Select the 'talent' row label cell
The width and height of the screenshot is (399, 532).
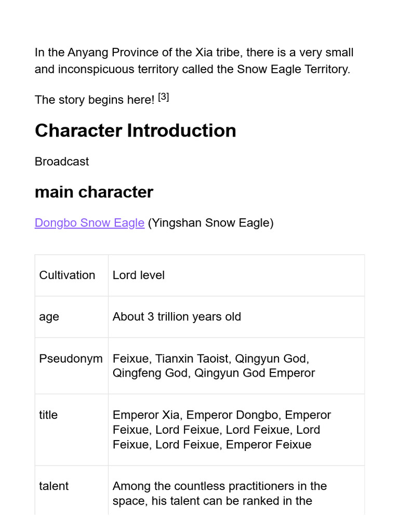[x=54, y=486]
